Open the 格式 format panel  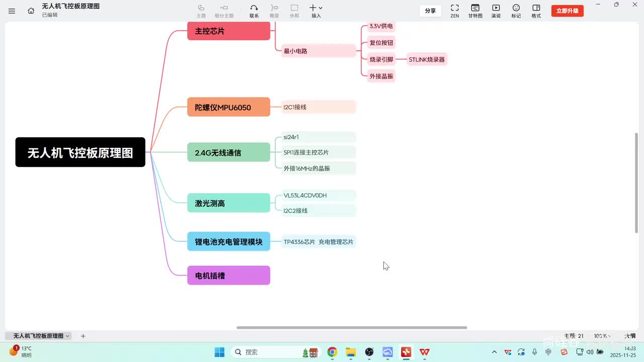pos(536,11)
